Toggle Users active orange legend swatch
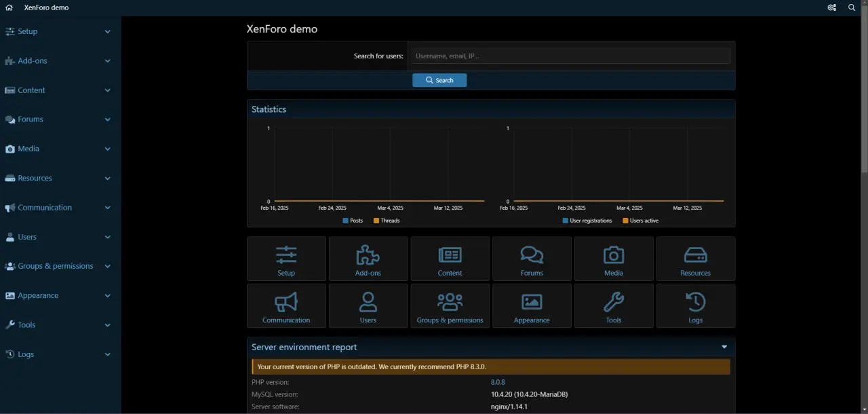 pos(625,221)
